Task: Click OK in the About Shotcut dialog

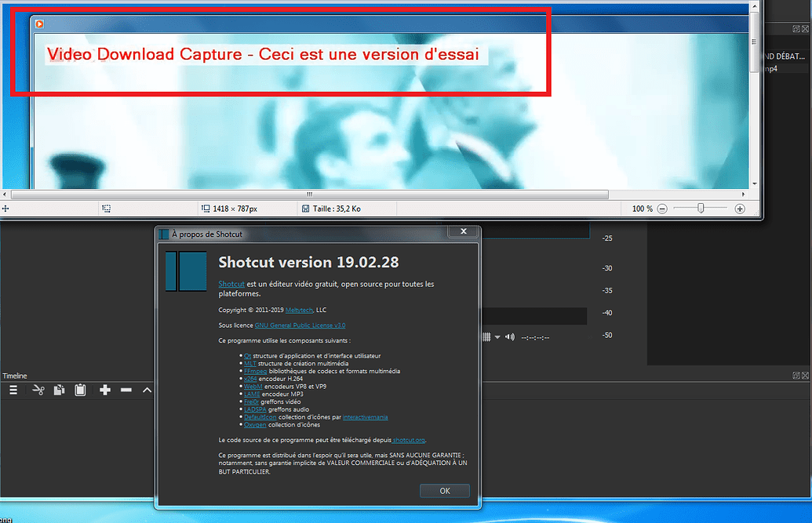Action: click(444, 491)
